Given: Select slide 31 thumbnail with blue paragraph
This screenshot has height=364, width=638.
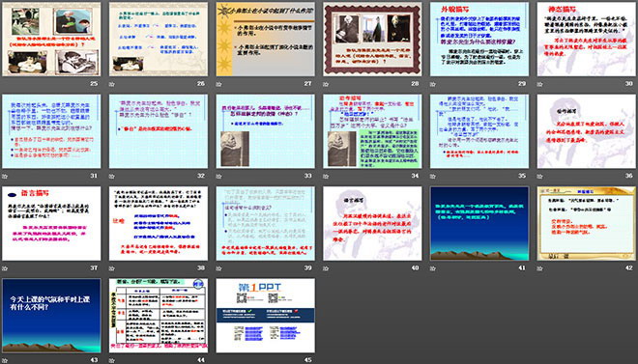Looking at the screenshot, I should (51, 131).
